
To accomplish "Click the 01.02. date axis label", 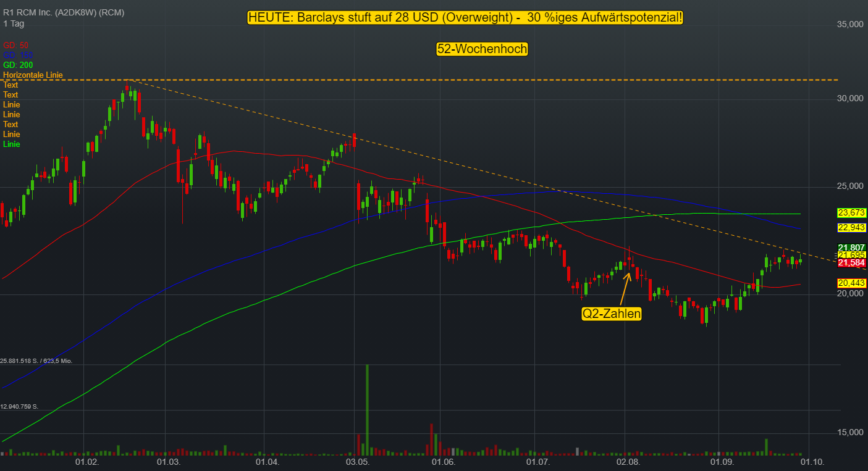I will 86,462.
